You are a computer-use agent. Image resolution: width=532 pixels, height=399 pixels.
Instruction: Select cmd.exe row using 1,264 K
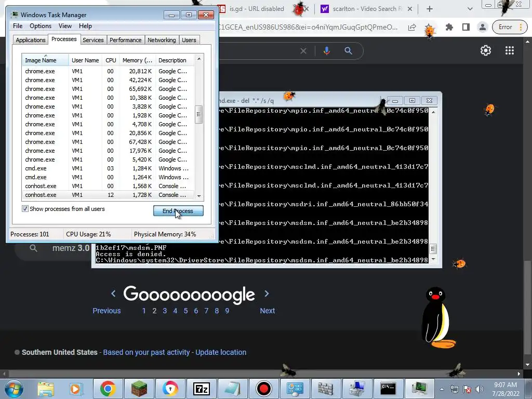(x=109, y=177)
